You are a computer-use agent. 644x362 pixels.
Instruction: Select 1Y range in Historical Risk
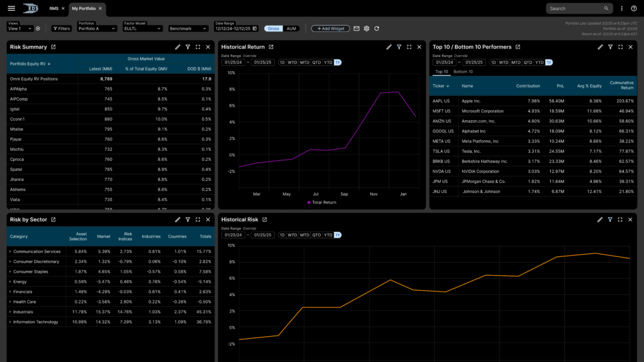(x=338, y=235)
